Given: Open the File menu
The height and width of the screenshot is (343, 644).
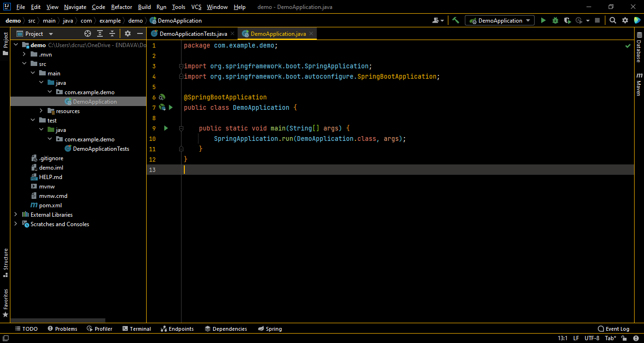Looking at the screenshot, I should [x=21, y=7].
